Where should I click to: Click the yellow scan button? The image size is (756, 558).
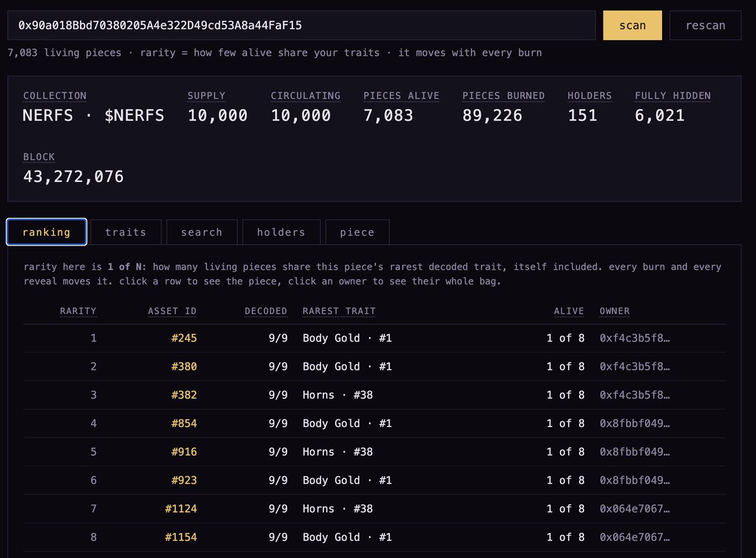pyautogui.click(x=633, y=25)
